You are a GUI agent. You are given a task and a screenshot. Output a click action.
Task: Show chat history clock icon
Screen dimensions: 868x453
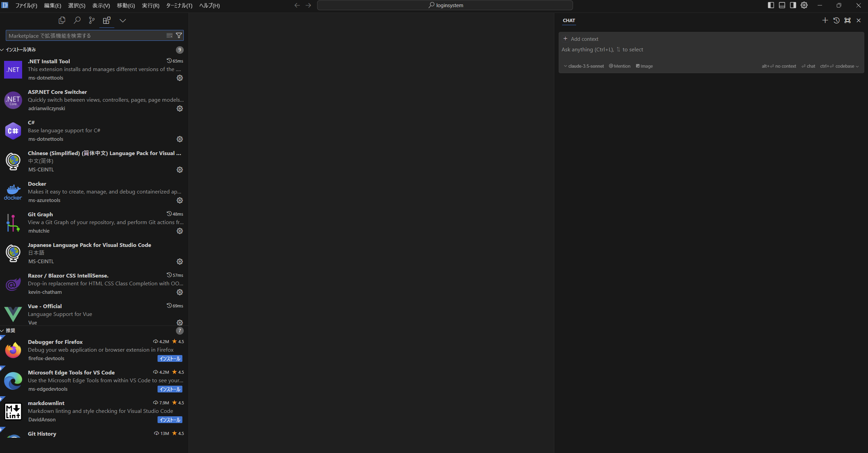(x=836, y=20)
